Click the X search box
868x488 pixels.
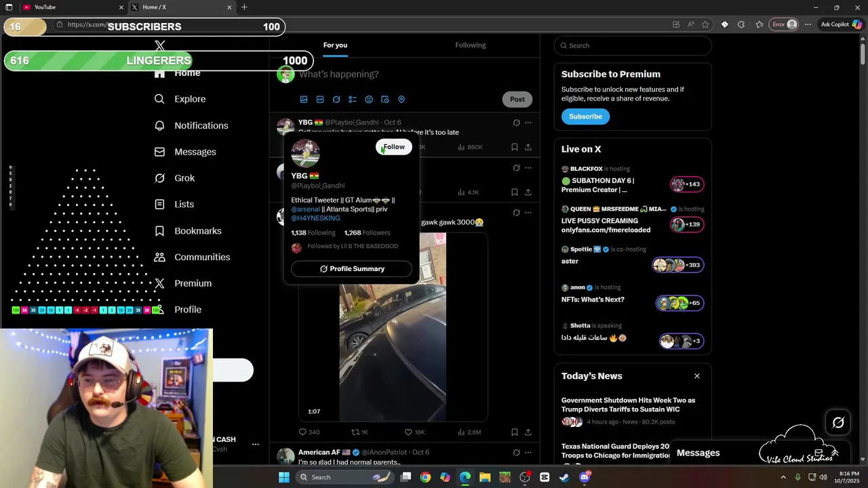click(x=633, y=45)
